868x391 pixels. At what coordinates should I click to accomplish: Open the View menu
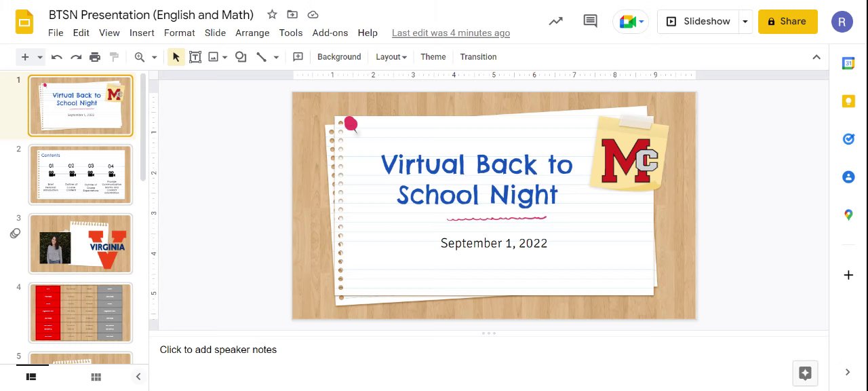[109, 33]
